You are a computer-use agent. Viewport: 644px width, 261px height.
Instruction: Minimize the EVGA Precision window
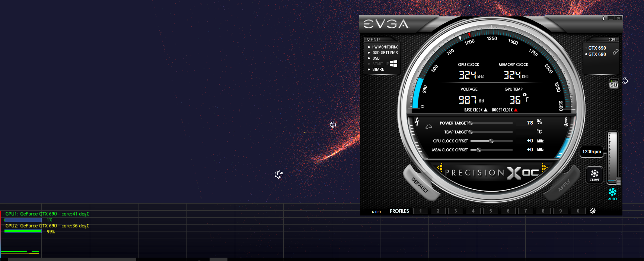pos(611,18)
